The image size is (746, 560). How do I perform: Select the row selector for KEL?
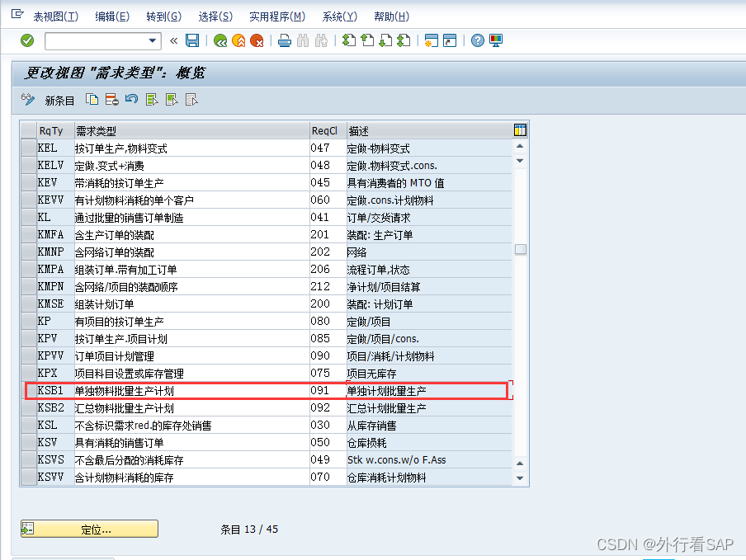pos(29,148)
